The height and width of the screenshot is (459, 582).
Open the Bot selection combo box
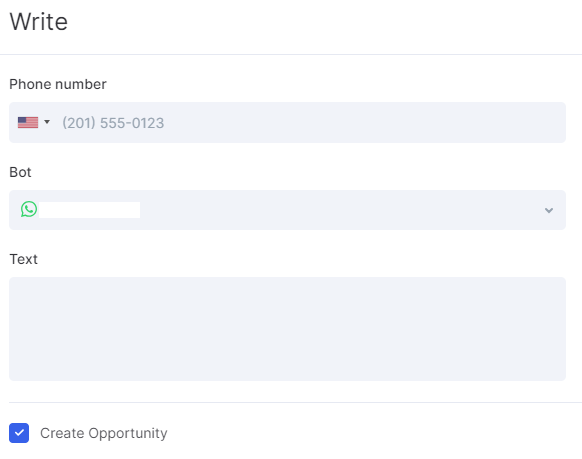coord(287,210)
